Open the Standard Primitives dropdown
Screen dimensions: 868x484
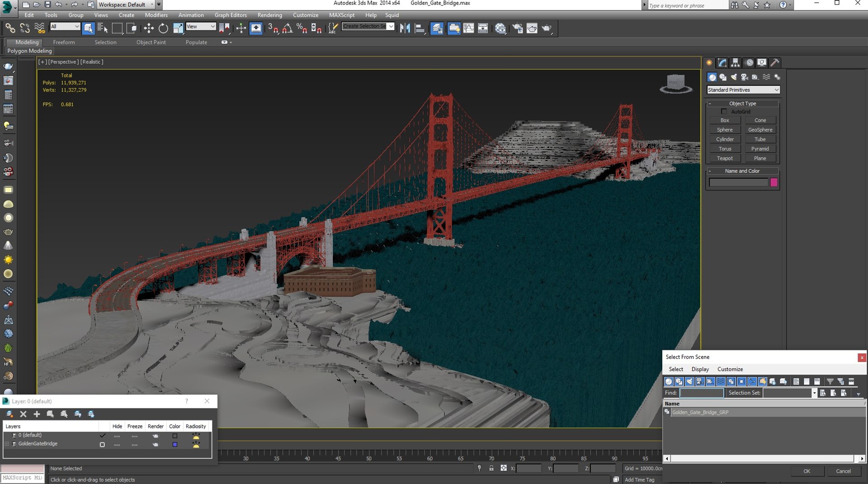[743, 90]
